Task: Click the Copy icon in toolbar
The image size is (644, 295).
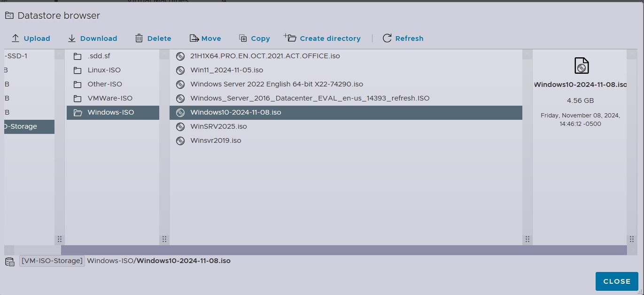Action: [243, 39]
